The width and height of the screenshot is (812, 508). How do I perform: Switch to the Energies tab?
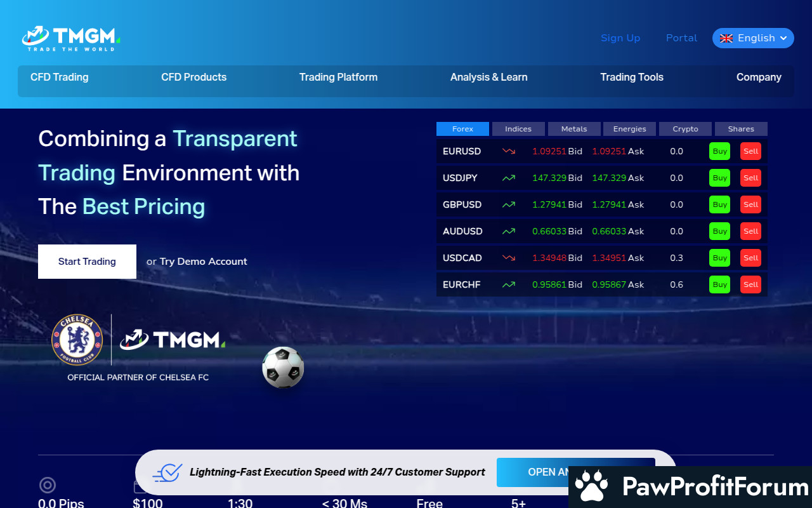pyautogui.click(x=629, y=129)
